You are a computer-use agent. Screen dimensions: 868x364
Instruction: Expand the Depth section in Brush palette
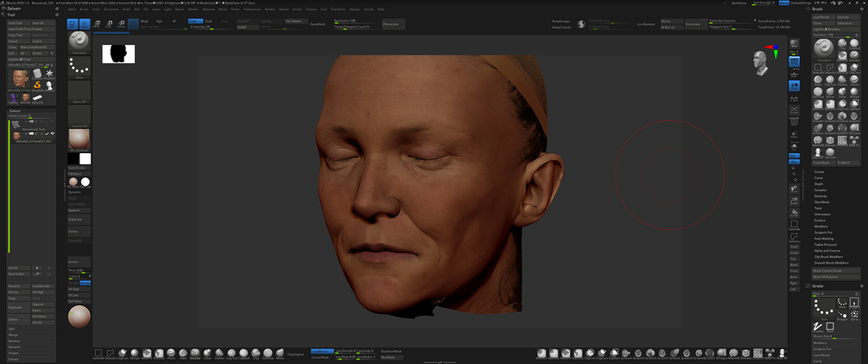point(819,184)
